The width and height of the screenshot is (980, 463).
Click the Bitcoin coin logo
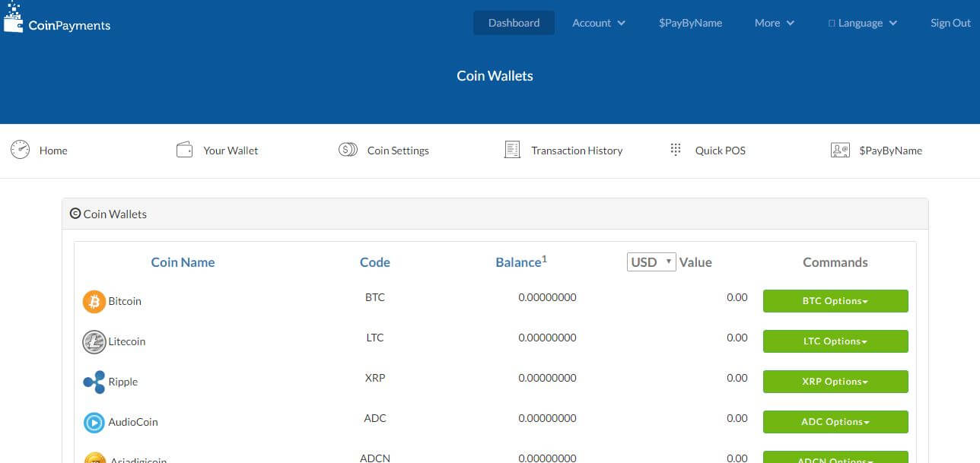(94, 302)
